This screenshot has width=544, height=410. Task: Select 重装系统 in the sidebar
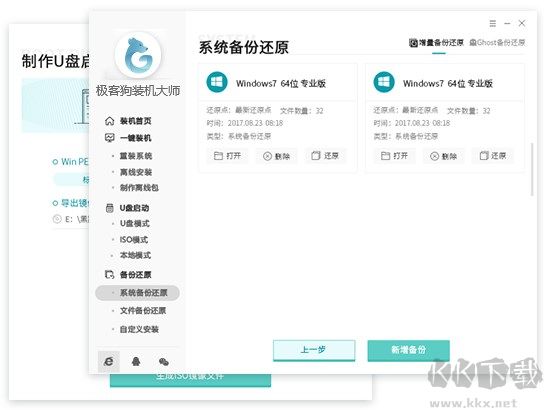[x=136, y=156]
